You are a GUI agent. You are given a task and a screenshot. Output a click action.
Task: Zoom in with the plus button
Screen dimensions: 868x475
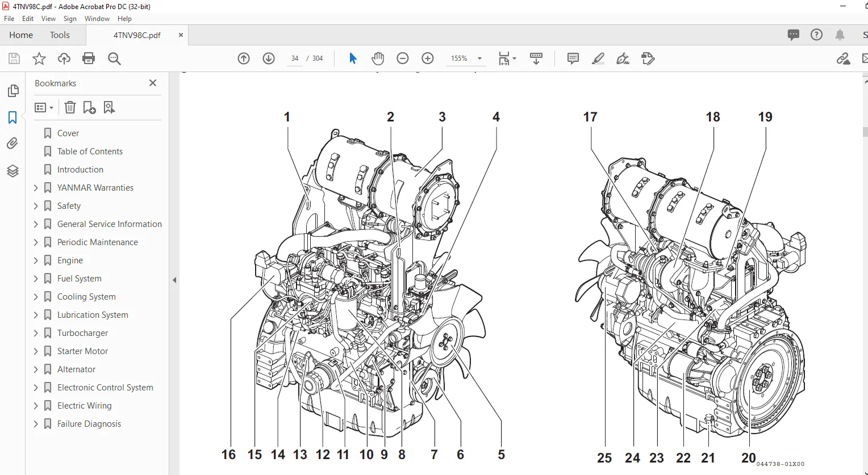click(428, 58)
